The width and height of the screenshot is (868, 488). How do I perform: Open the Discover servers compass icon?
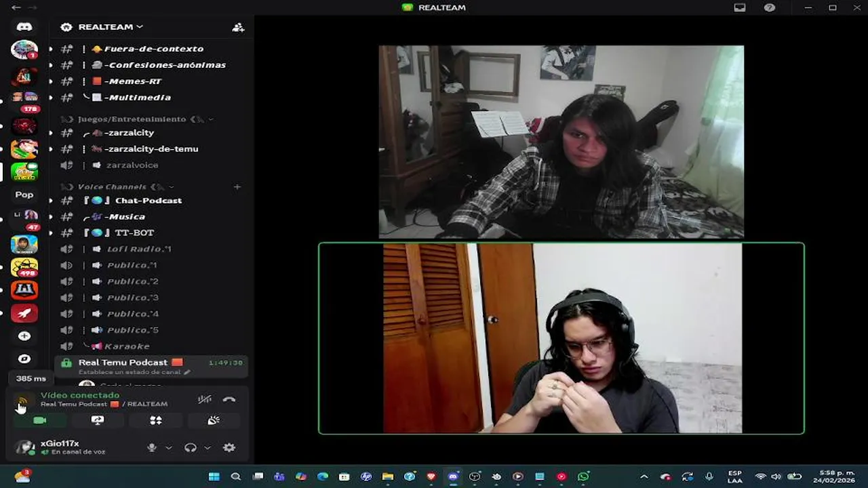point(24,359)
